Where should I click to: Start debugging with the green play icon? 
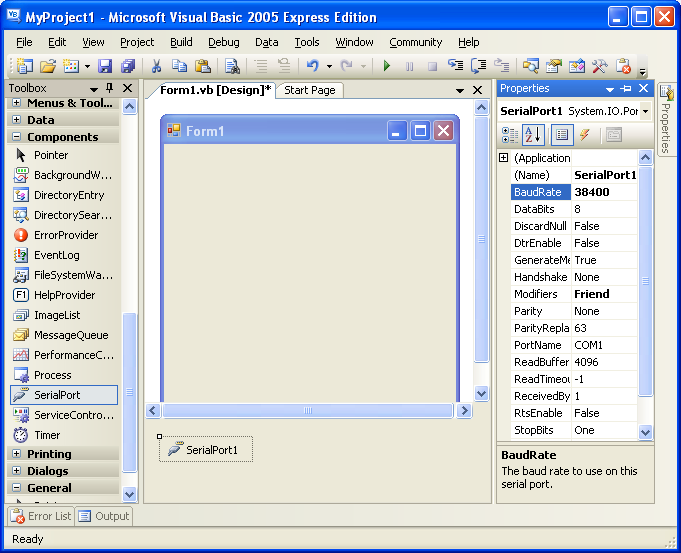click(x=387, y=66)
